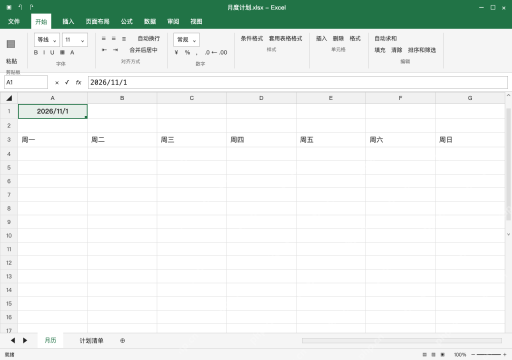Click the decrease indent icon

pos(104,50)
